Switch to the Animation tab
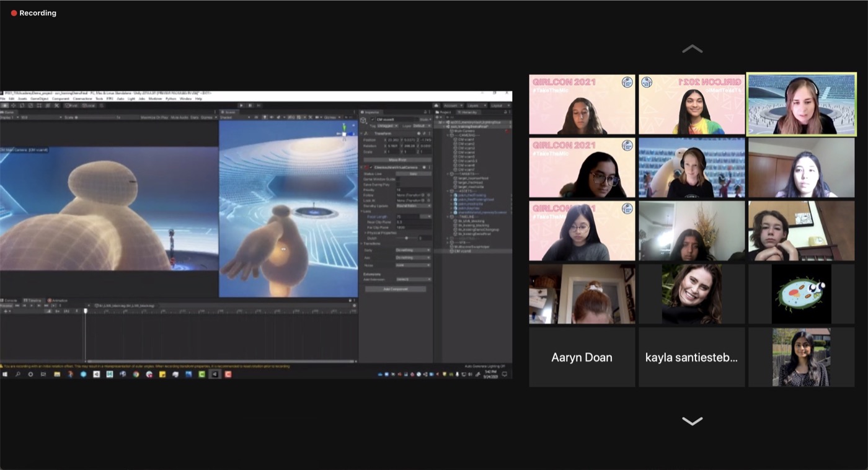 58,300
